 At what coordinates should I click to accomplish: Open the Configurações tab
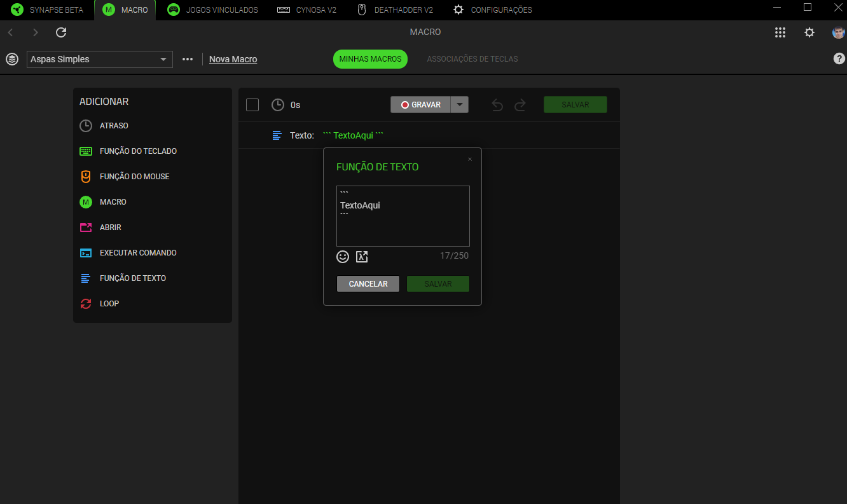[x=492, y=10]
